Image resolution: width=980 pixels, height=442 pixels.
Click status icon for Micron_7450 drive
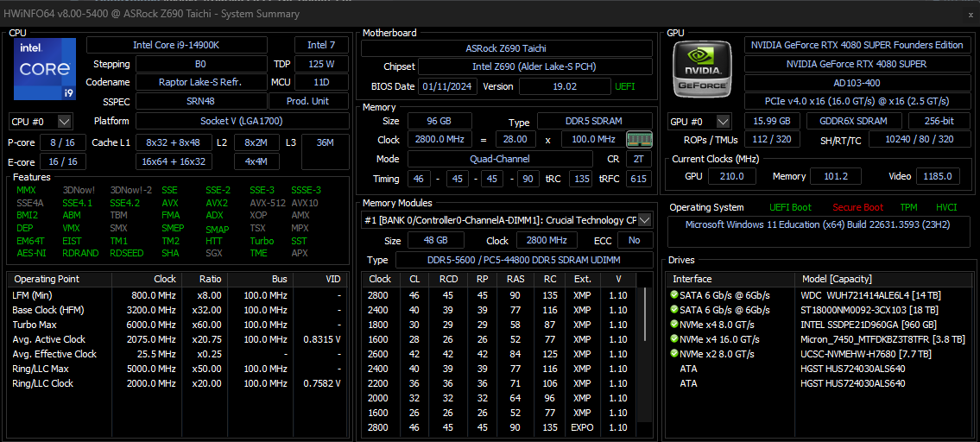[x=673, y=339]
